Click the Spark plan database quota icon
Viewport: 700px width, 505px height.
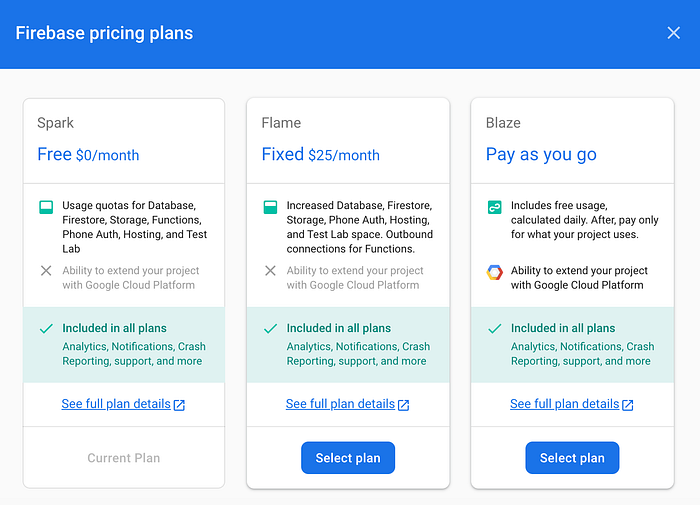click(46, 207)
